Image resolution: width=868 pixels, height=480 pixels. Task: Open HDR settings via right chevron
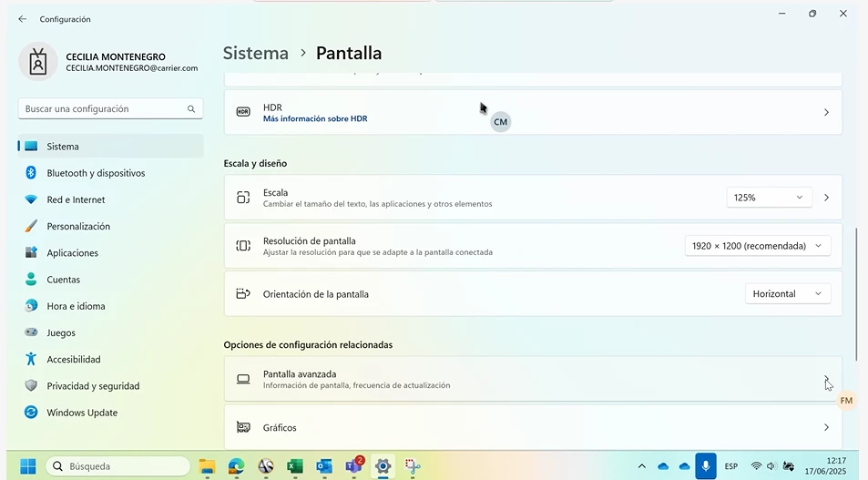[826, 112]
